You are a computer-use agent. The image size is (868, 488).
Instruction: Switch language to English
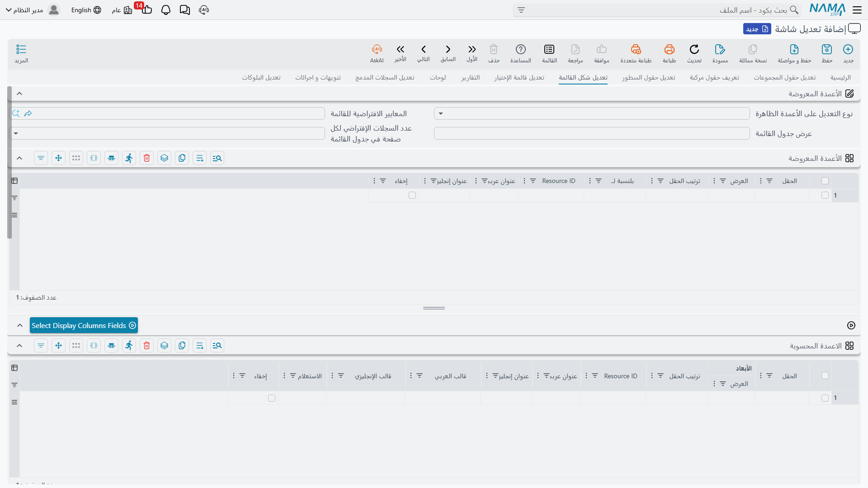(x=86, y=10)
